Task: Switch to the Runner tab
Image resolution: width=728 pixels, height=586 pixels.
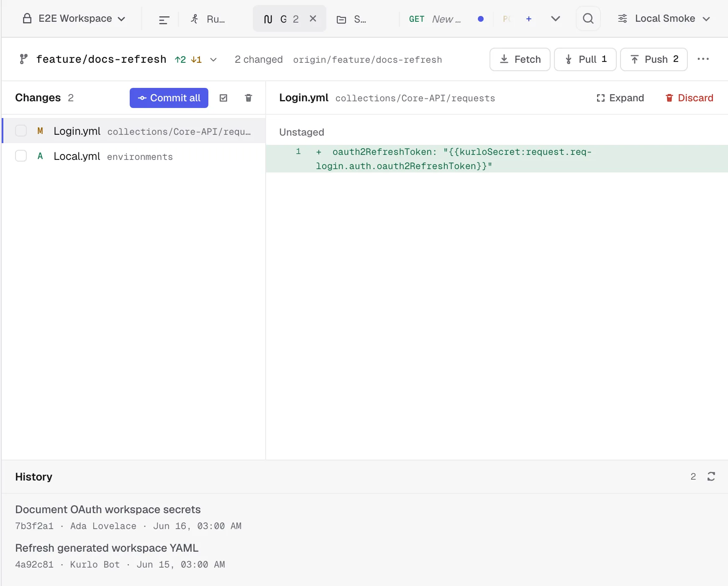Action: 208,19
